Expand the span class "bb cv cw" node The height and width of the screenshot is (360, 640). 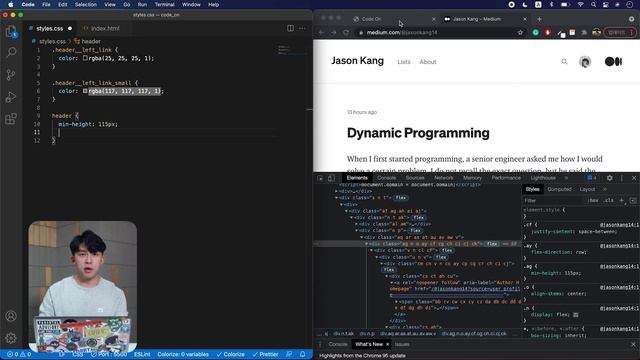tap(396, 302)
